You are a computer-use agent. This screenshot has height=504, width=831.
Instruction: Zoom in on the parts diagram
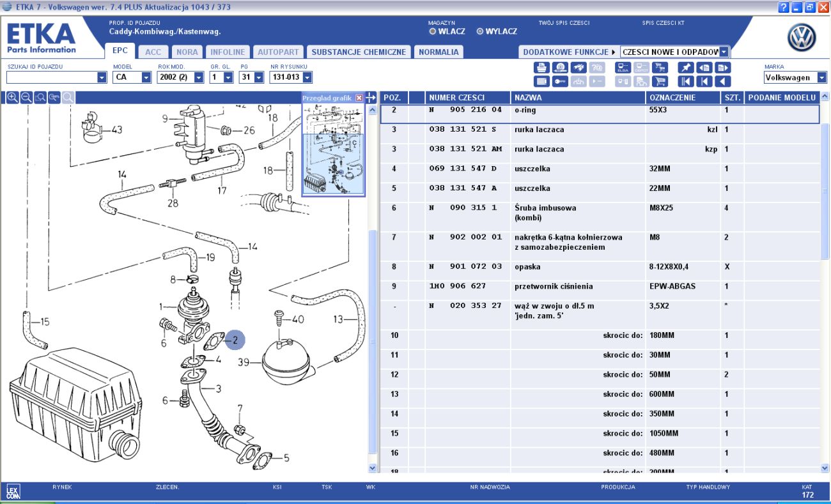[x=12, y=97]
